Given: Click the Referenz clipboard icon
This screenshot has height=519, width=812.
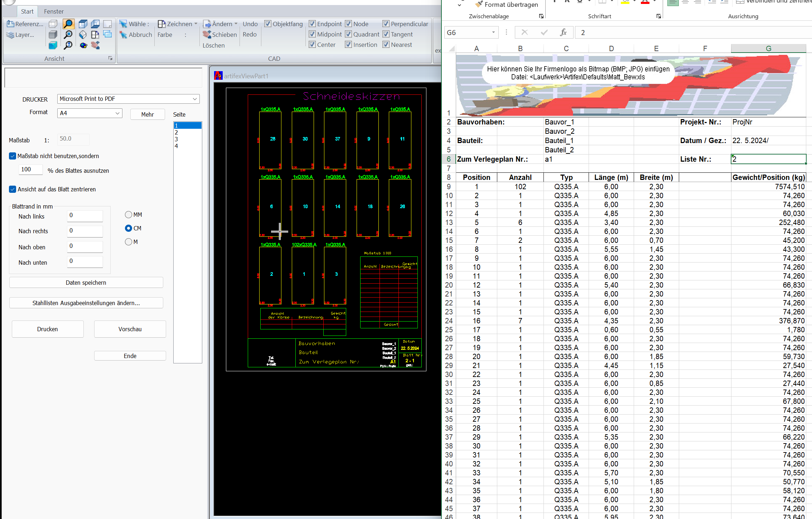Looking at the screenshot, I should 10,24.
